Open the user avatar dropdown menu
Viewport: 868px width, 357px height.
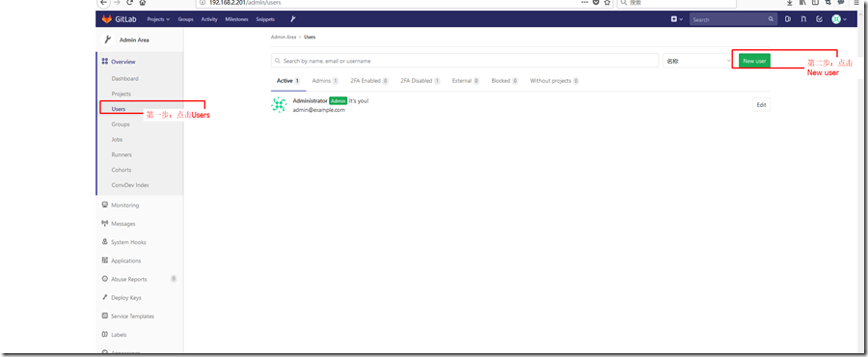pos(839,19)
